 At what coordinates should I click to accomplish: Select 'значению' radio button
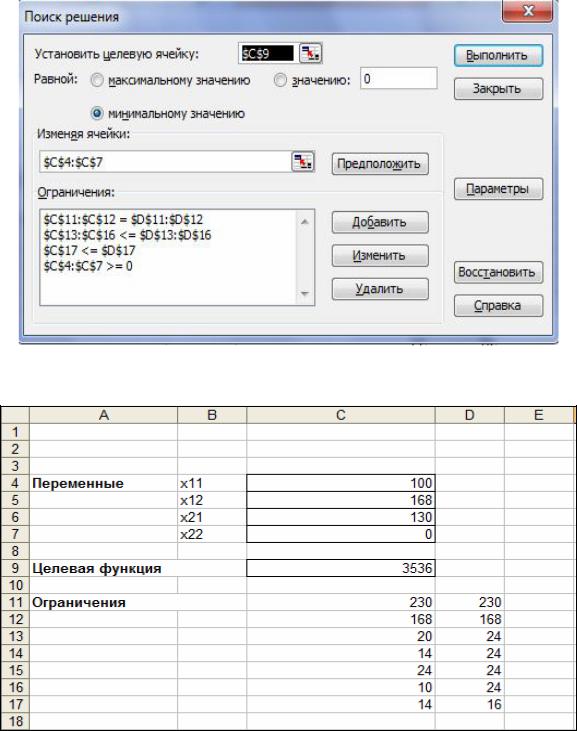(x=280, y=81)
